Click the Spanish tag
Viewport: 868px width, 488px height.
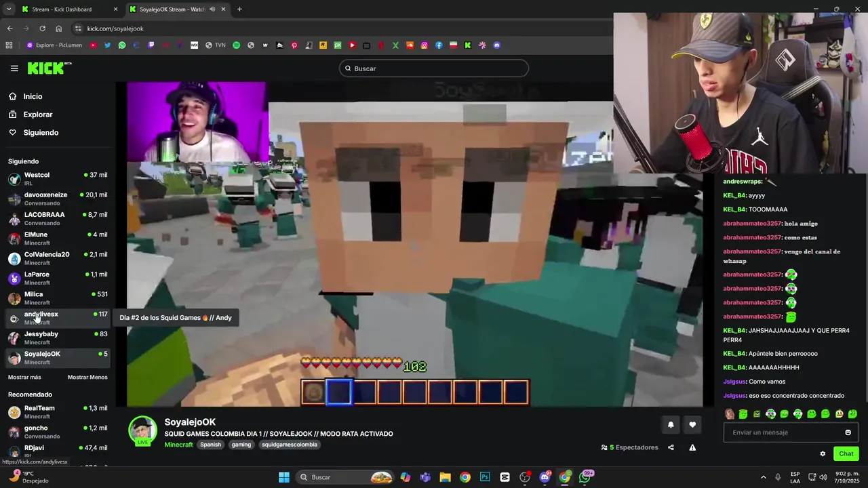(210, 445)
